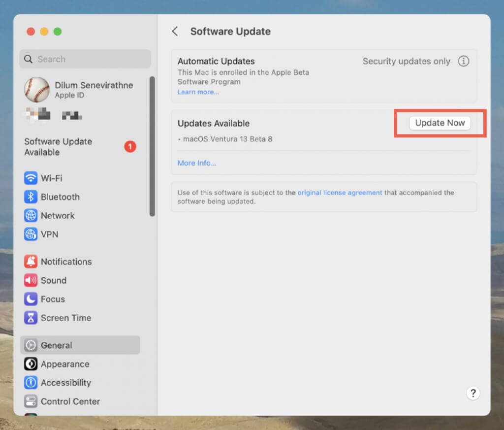
Task: Open Notifications settings label
Action: tap(66, 262)
